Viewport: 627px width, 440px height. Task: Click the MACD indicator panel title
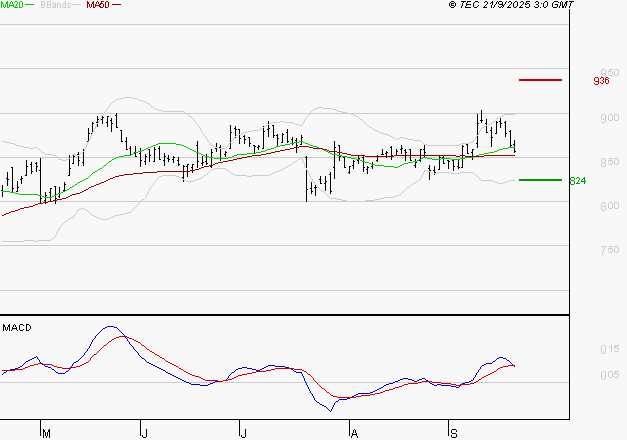click(x=16, y=327)
